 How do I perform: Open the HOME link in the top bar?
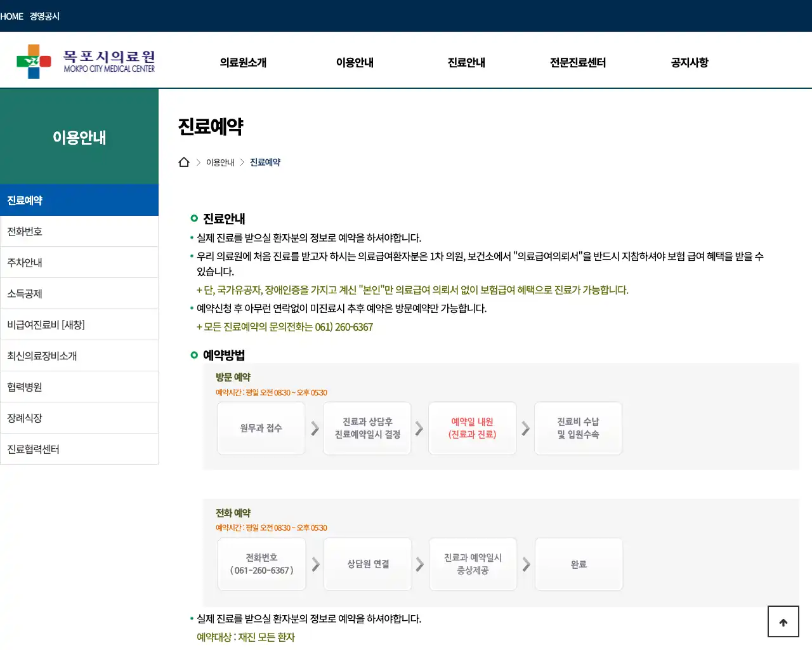click(13, 16)
